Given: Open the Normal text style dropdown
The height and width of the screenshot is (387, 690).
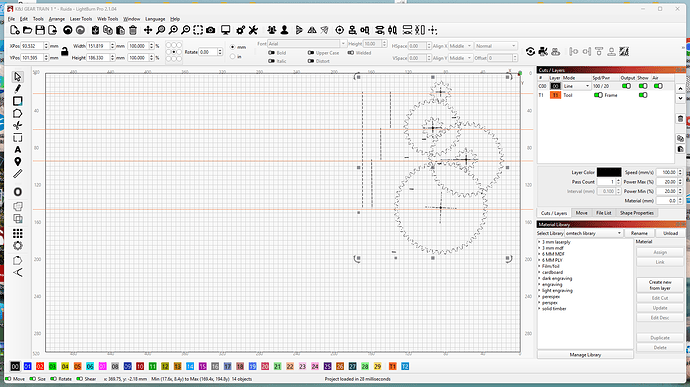Looking at the screenshot, I should [495, 46].
